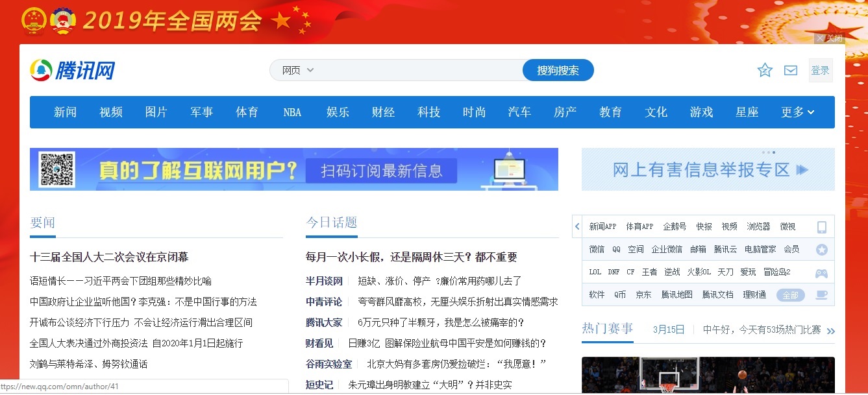Go to 娱乐 in the navigation bar
The image size is (868, 395).
click(338, 112)
